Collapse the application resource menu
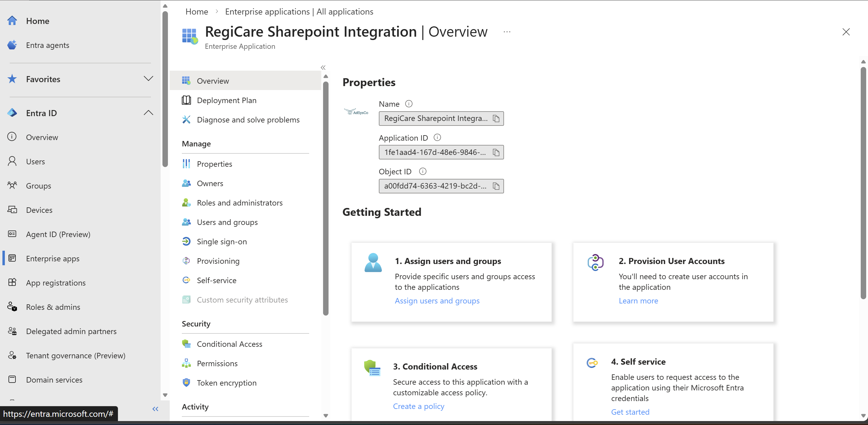Image resolution: width=868 pixels, height=425 pixels. (x=323, y=67)
